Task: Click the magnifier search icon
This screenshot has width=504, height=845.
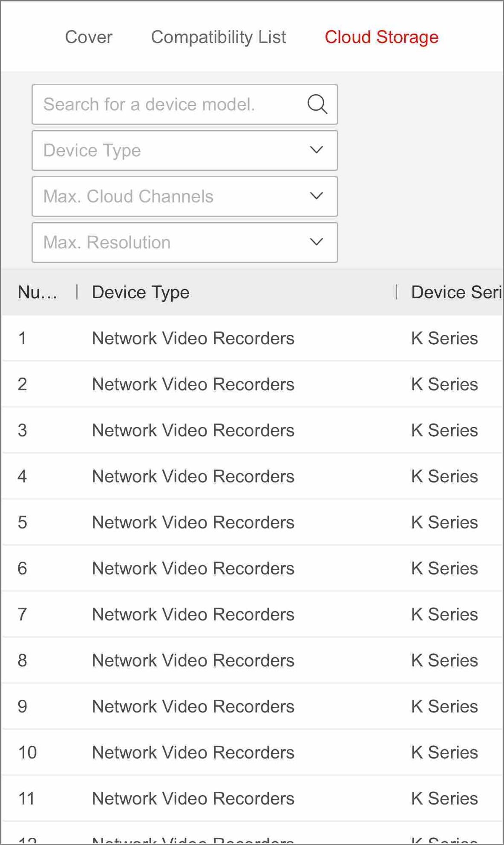Action: [317, 104]
